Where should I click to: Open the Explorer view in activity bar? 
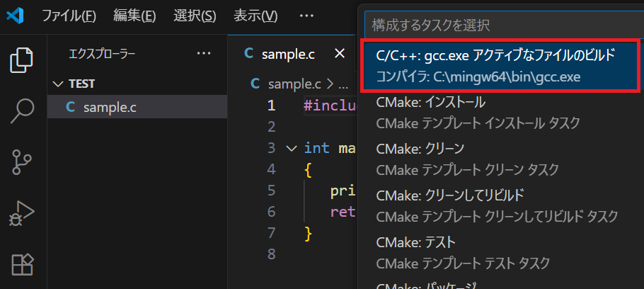21,59
